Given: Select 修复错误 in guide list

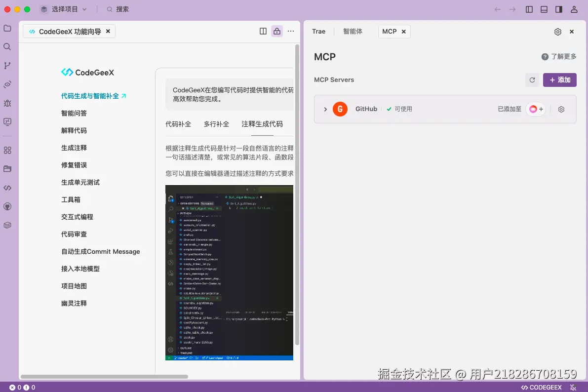Looking at the screenshot, I should (74, 165).
